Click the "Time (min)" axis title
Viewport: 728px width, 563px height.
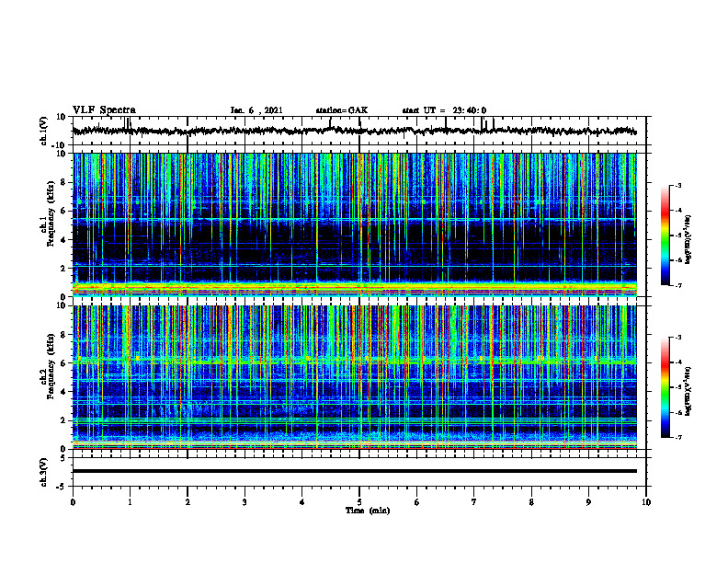368,511
